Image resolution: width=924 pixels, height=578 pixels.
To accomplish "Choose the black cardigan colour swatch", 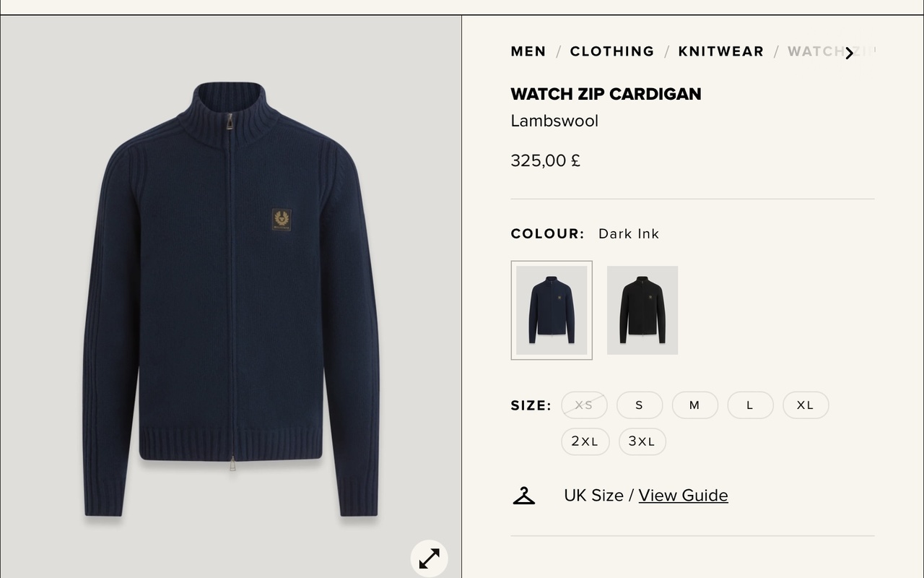I will [642, 310].
